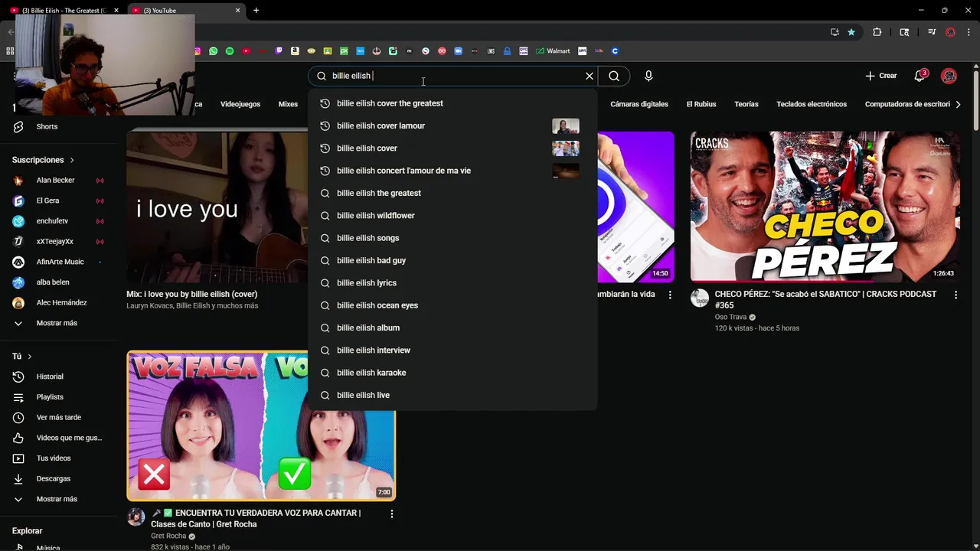Open Checo Pérez Cracks Podcast thumbnail
Screen dimensions: 980x551
(x=825, y=207)
